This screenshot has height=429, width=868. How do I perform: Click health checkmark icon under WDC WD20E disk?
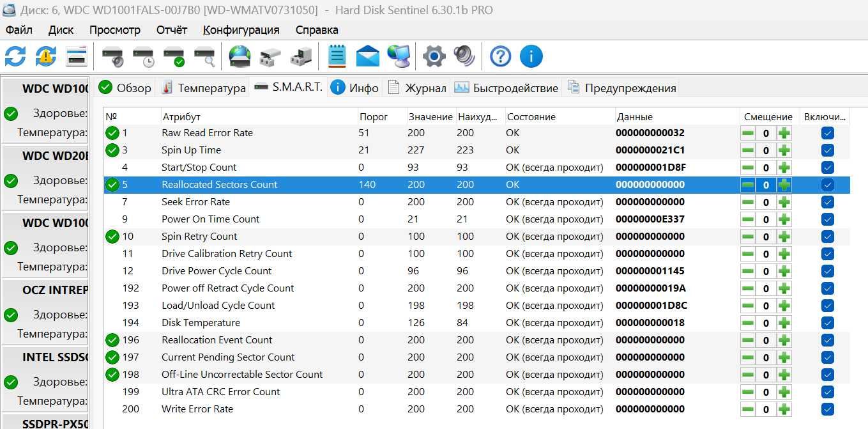point(11,181)
